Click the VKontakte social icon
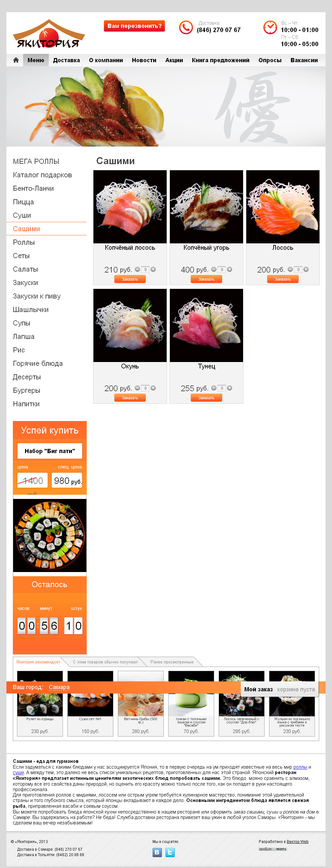The width and height of the screenshot is (332, 868). pos(157,852)
